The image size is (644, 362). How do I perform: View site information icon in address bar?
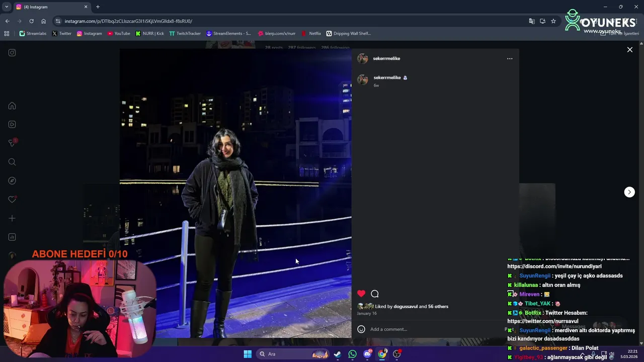click(x=58, y=21)
